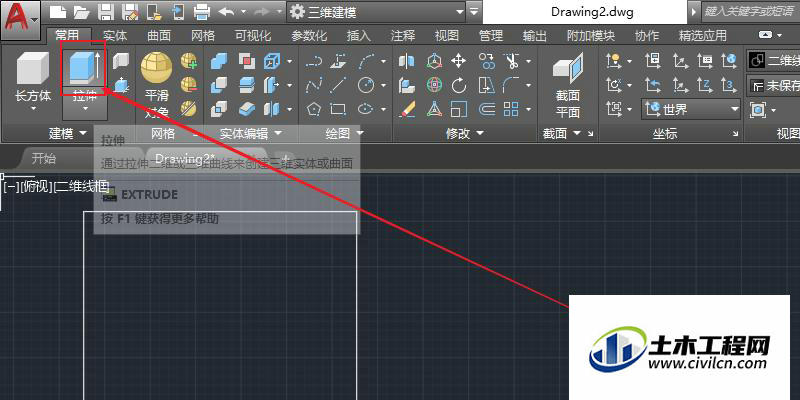This screenshot has width=800, height=400.
Task: Click the Save As icon with pencil
Action: 131,12
